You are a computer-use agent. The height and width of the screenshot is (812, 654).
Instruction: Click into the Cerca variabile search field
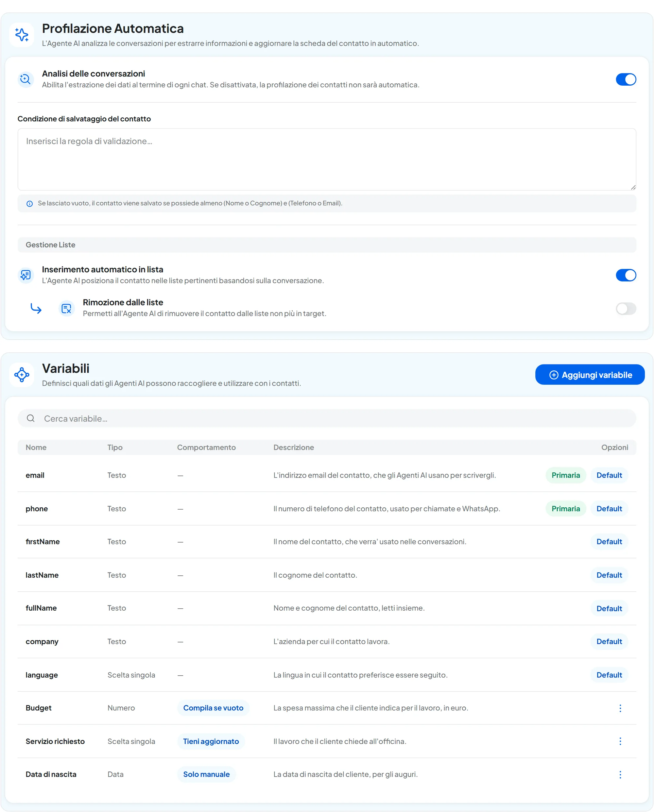pyautogui.click(x=327, y=418)
